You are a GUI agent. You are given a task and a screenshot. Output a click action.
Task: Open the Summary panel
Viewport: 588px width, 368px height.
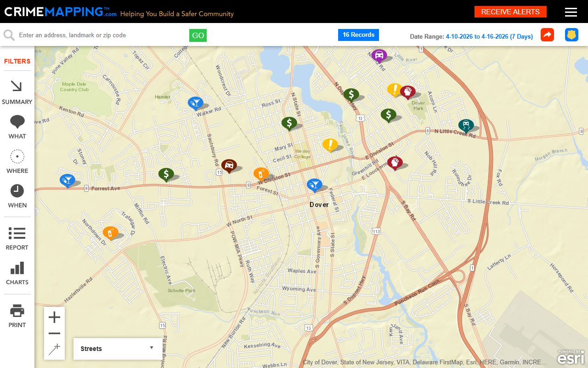tap(17, 92)
